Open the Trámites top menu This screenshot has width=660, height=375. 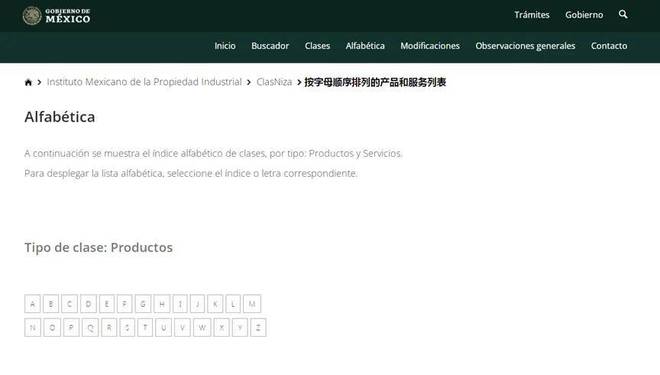point(532,15)
